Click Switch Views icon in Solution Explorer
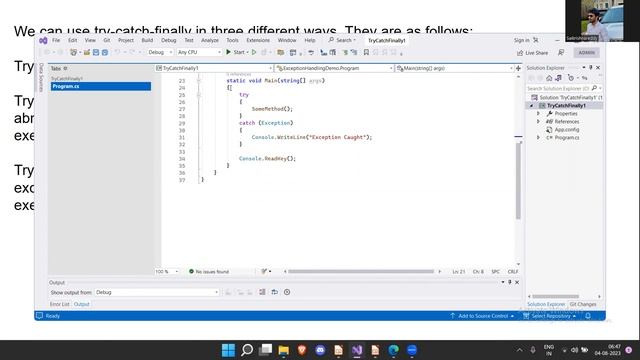Screen dimensions: 640x360 click(558, 78)
